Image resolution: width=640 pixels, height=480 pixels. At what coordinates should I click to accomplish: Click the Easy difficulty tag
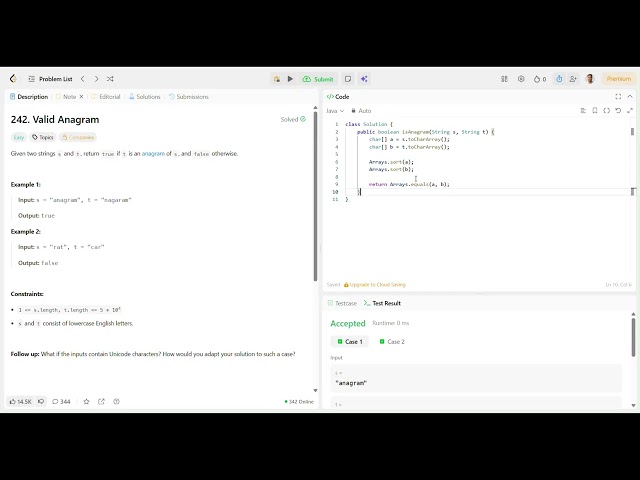[19, 138]
